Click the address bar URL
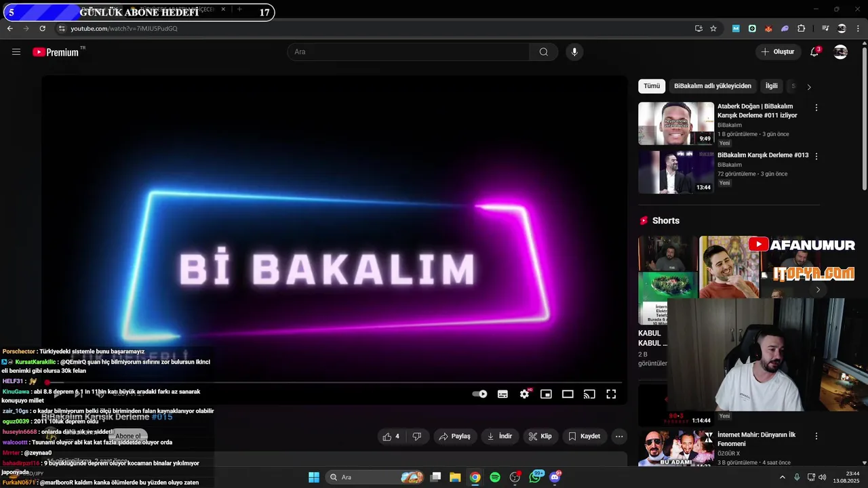 click(124, 28)
